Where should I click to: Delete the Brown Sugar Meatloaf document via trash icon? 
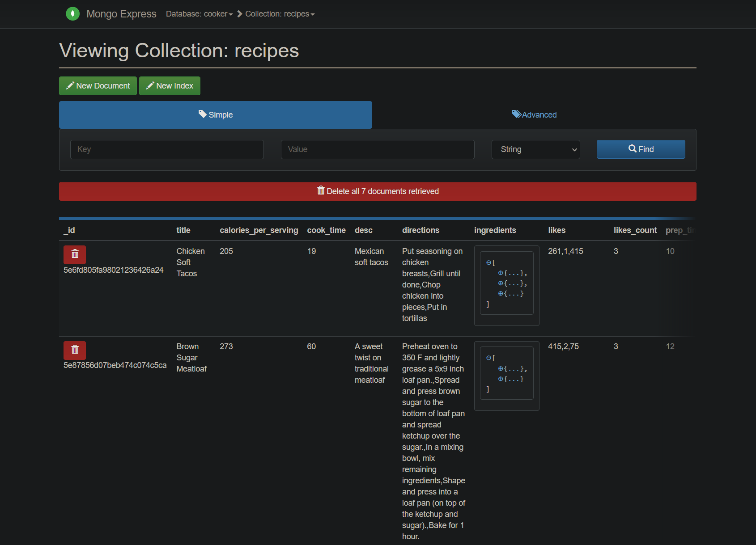click(75, 350)
